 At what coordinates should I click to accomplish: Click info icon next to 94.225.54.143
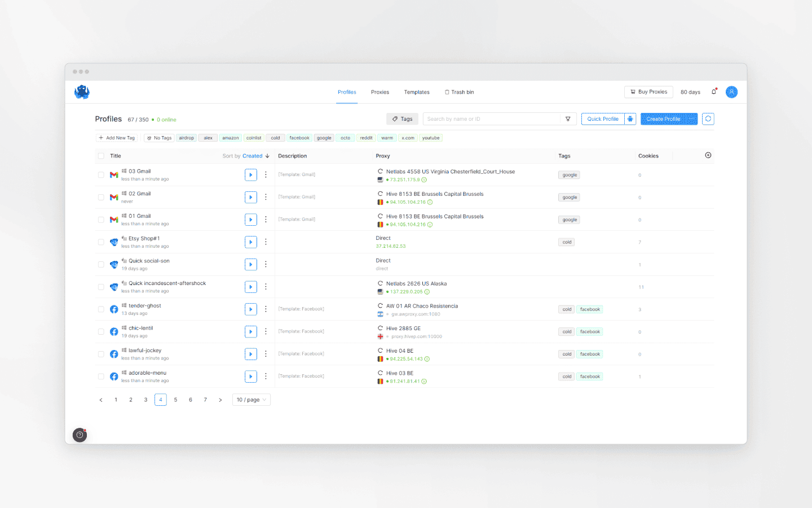click(427, 359)
